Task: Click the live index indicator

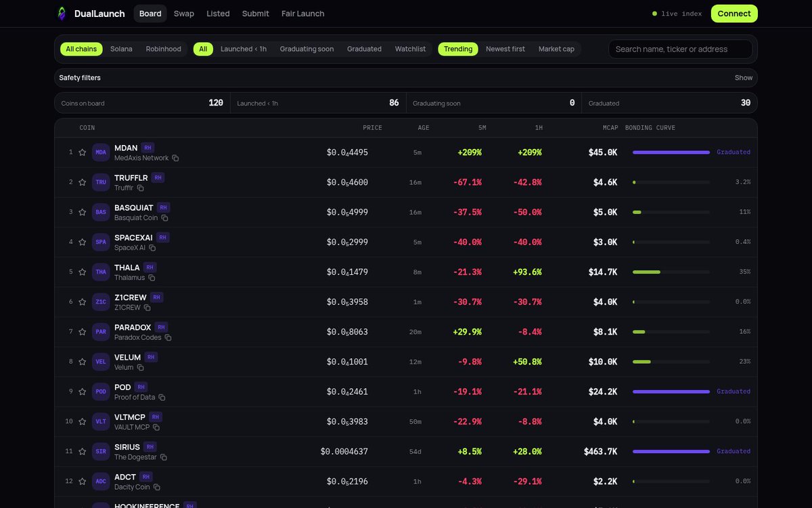Action: coord(677,14)
